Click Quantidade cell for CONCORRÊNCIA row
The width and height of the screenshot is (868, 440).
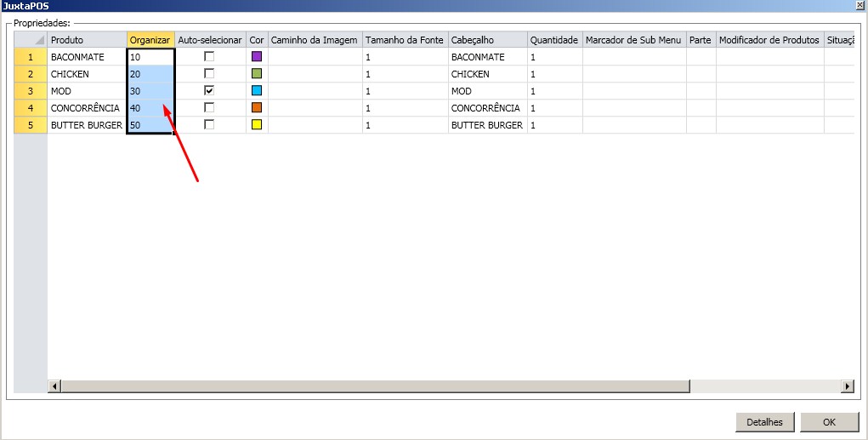554,108
